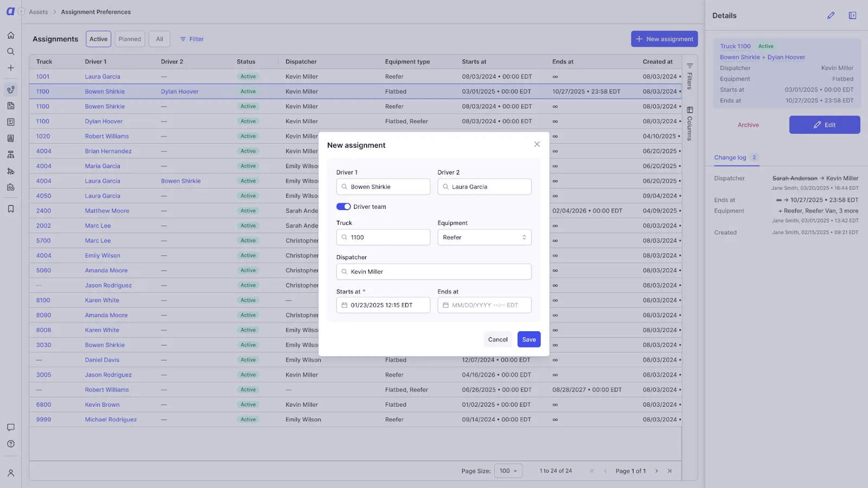Save the new assignment
This screenshot has height=488, width=868.
(x=529, y=339)
